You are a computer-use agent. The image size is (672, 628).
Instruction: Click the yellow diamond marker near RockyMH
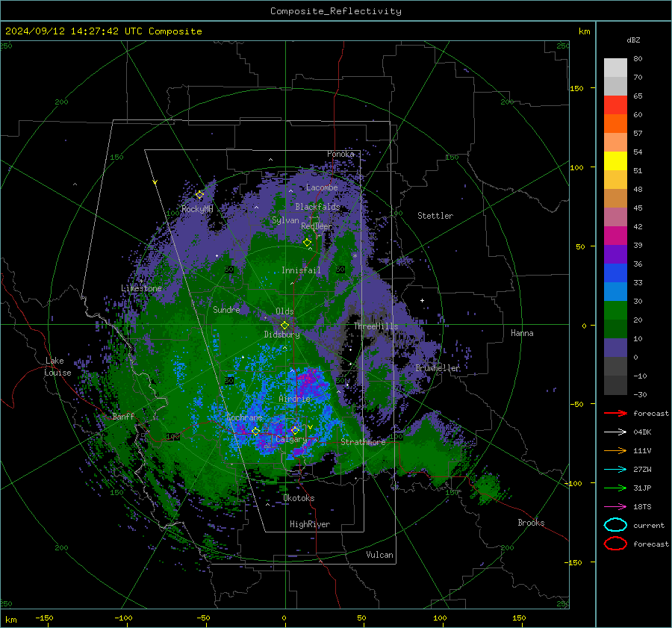[199, 195]
